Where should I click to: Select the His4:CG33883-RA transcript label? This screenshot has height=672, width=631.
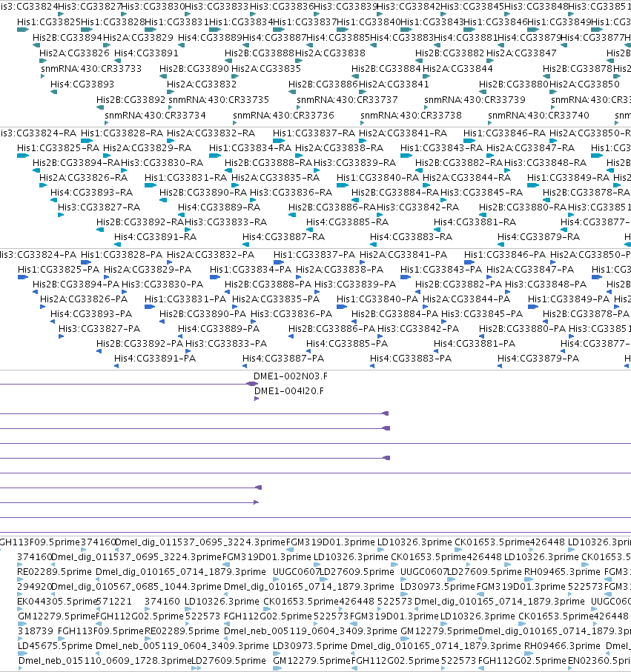point(412,236)
